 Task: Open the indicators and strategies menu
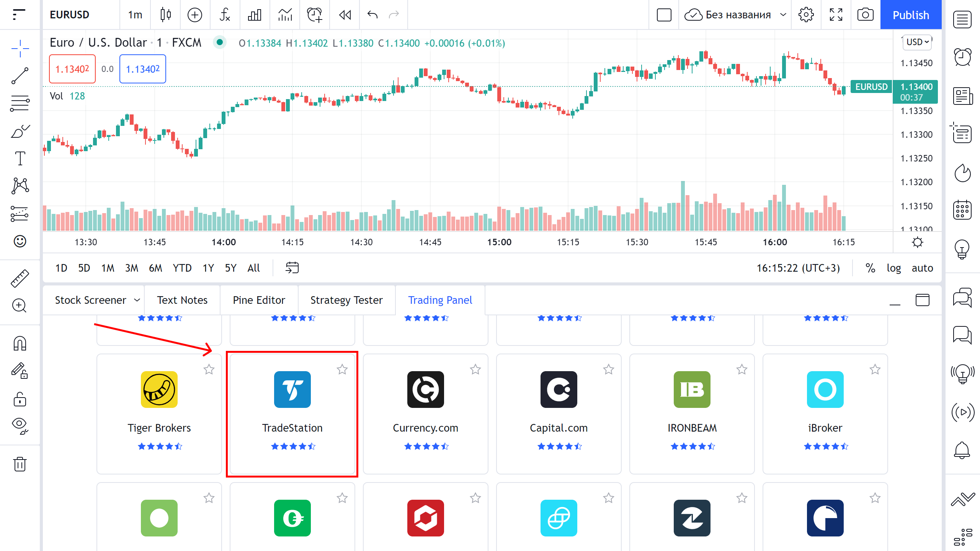click(x=225, y=15)
